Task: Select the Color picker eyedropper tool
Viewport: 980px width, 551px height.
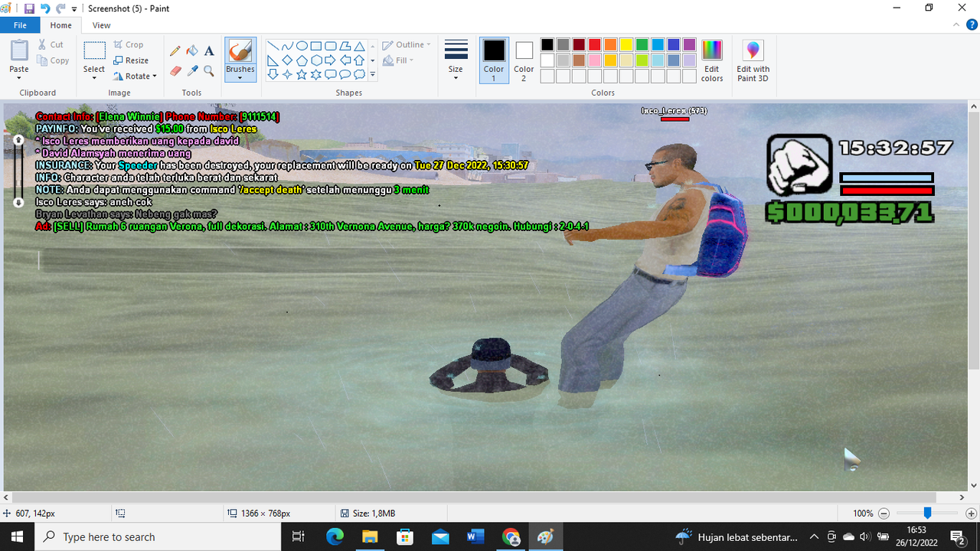Action: click(x=192, y=71)
